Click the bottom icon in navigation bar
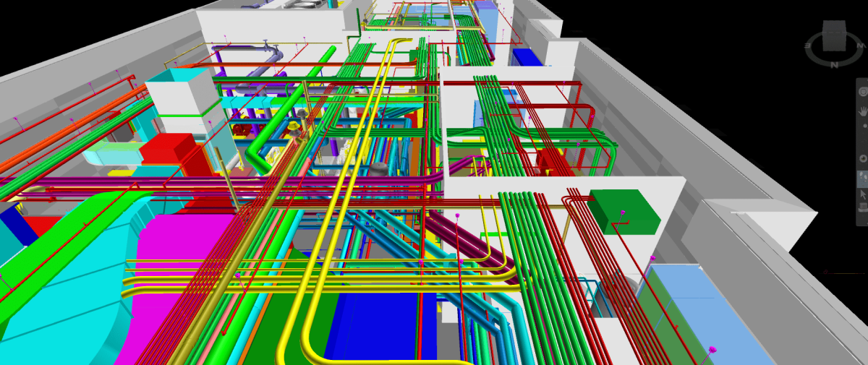Screen dimensions: 868x365 862,209
